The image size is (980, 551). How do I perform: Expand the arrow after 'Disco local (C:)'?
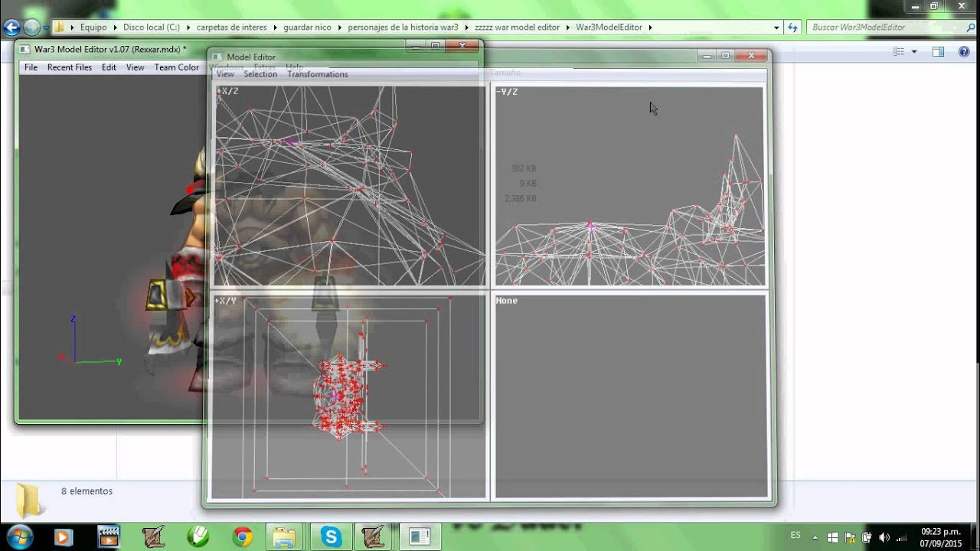188,28
